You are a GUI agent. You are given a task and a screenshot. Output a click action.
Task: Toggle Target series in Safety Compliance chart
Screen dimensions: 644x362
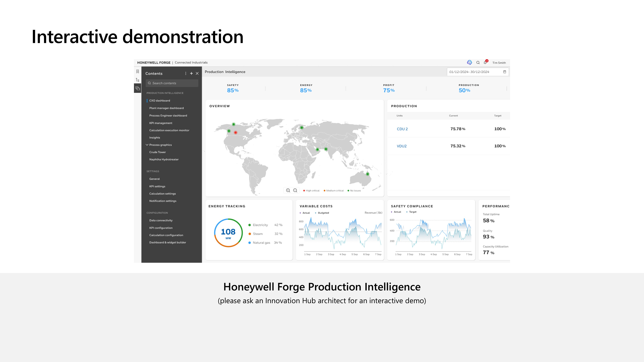412,212
